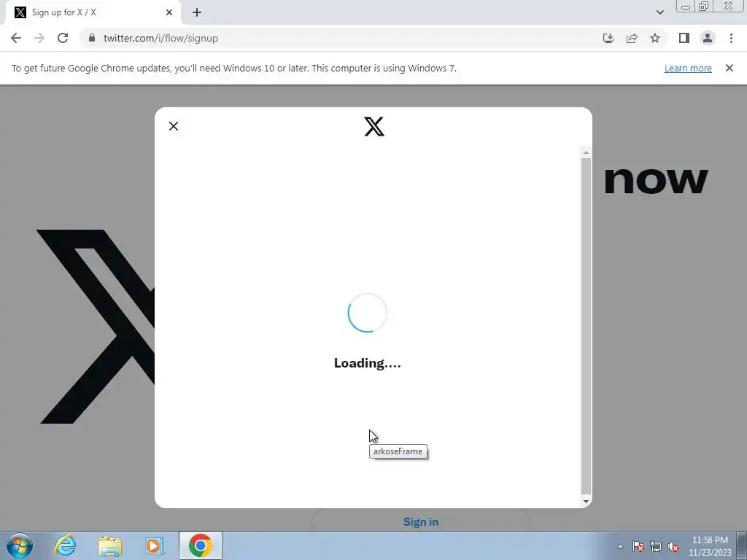Click the Sign in button
Screen dimensions: 747x560
pos(421,522)
